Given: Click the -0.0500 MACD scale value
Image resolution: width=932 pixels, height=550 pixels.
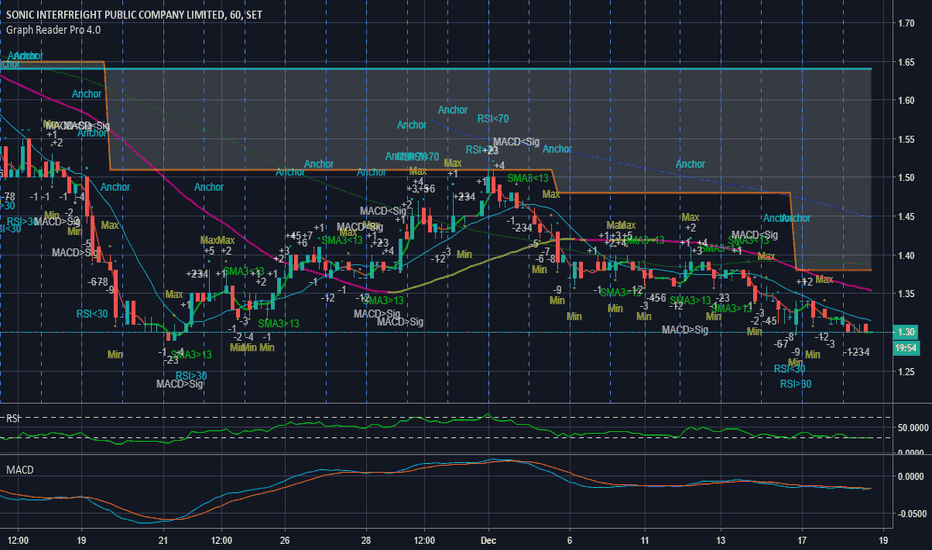Looking at the screenshot, I should click(x=910, y=514).
